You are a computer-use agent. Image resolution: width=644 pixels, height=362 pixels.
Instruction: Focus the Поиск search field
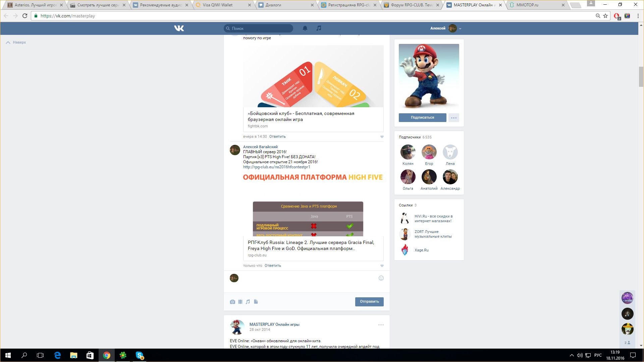(258, 28)
